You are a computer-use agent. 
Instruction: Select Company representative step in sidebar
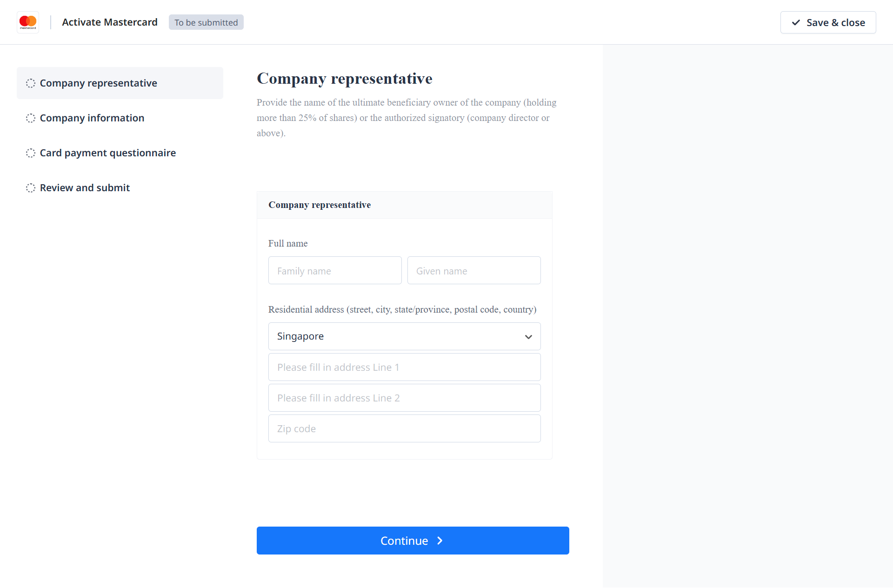[x=99, y=83]
